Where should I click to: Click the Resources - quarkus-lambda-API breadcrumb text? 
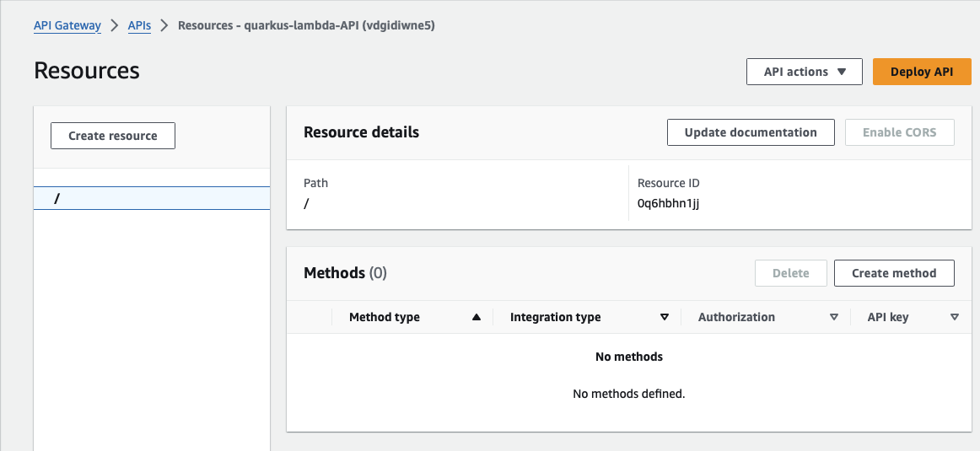pos(306,25)
